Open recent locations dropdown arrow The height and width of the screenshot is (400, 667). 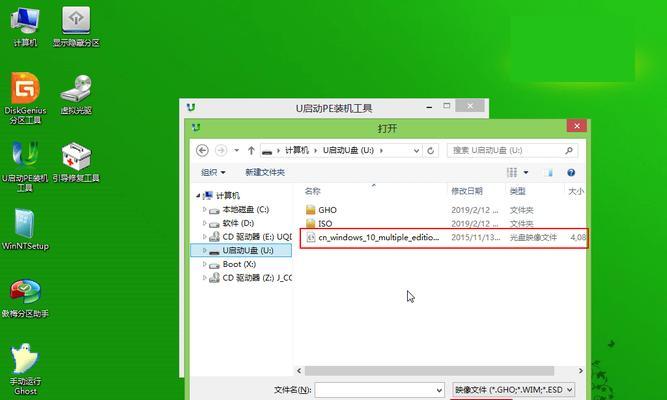pyautogui.click(x=237, y=150)
